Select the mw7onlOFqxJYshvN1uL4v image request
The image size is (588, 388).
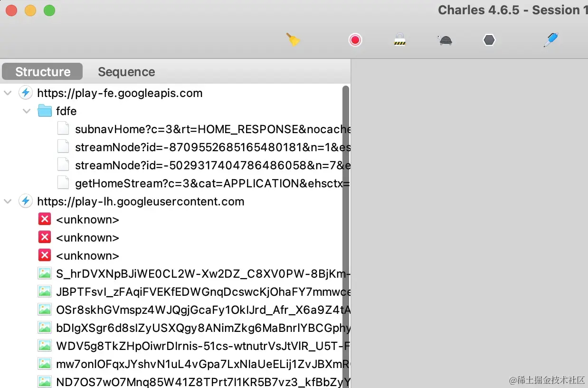203,364
